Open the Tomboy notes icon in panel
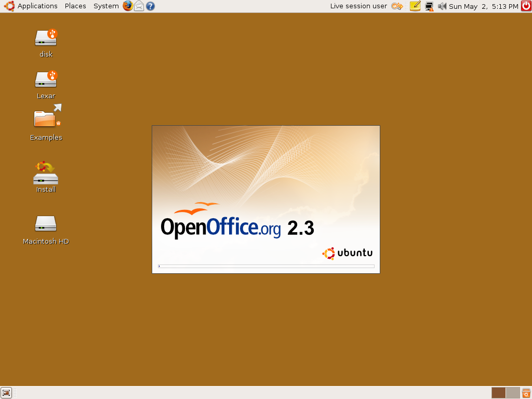This screenshot has width=532, height=399. coord(415,6)
